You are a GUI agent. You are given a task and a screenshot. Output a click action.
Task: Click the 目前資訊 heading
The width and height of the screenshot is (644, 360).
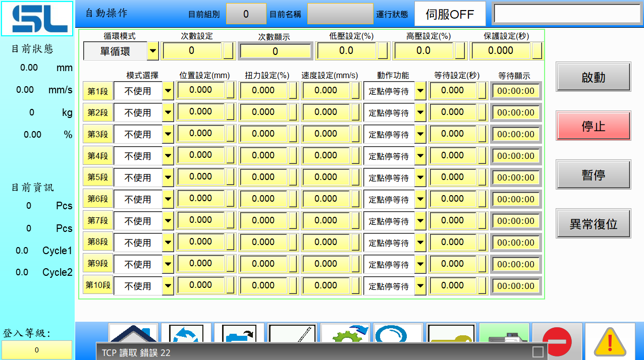(32, 187)
